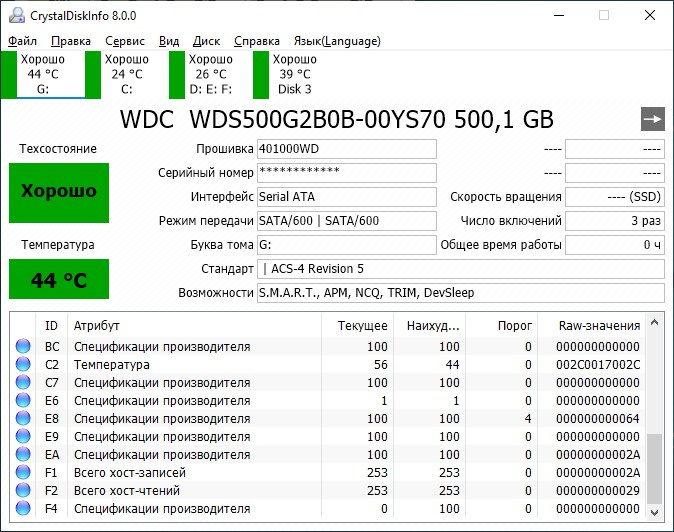The height and width of the screenshot is (532, 674).
Task: Open the Файл menu
Action: [x=22, y=41]
